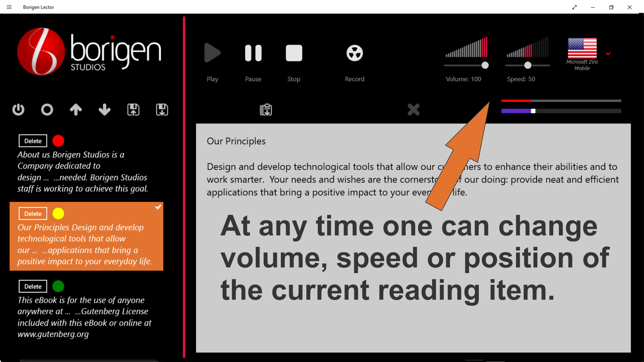The width and height of the screenshot is (644, 362).
Task: Open the hamburger menu
Action: pyautogui.click(x=9, y=7)
